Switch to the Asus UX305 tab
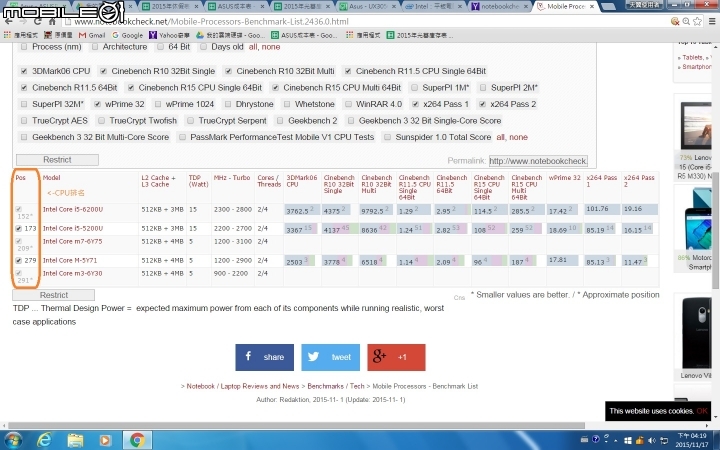The image size is (720, 450). tap(367, 6)
